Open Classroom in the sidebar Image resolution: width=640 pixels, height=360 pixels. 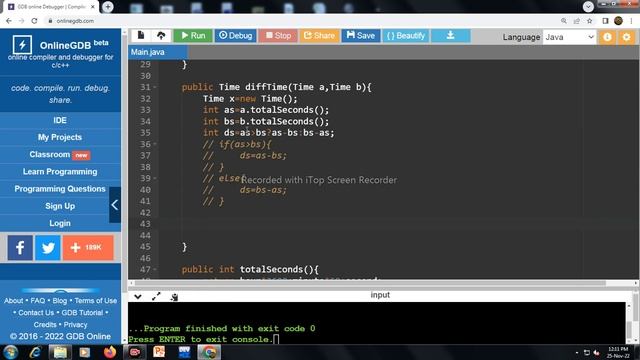(60, 155)
